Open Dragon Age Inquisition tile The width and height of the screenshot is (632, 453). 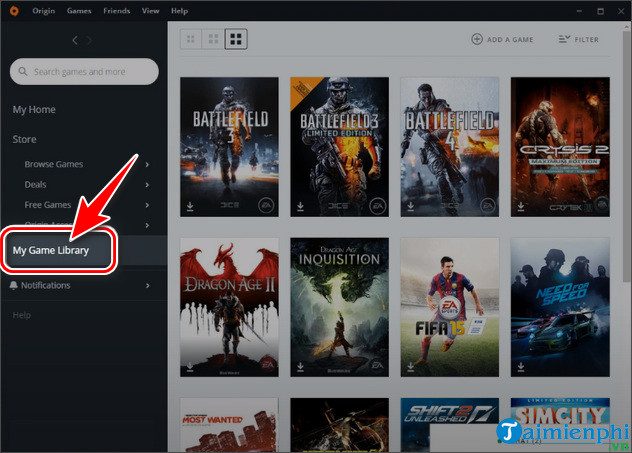(339, 307)
